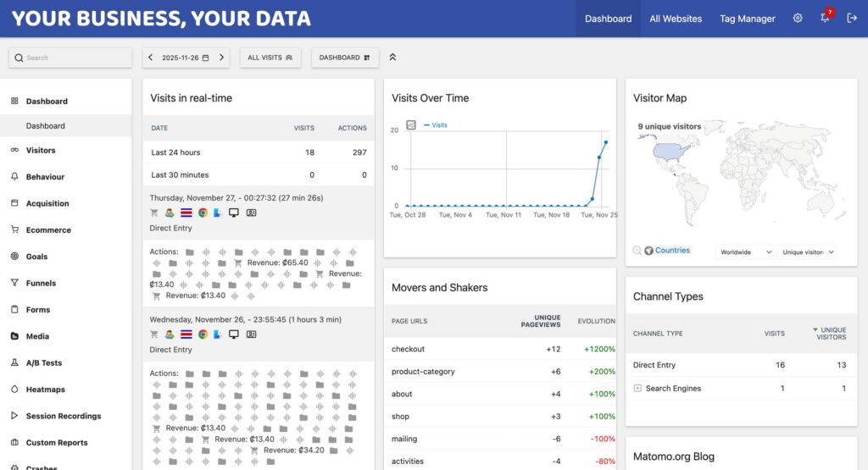This screenshot has width=868, height=470.
Task: Open the notifications bell icon
Action: tap(825, 19)
